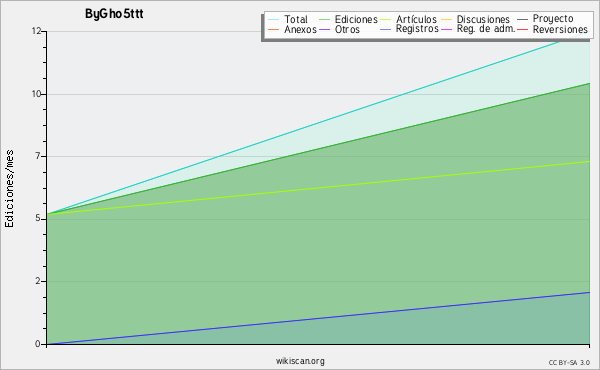Click the y-axis value 0
The height and width of the screenshot is (370, 600).
point(38,344)
